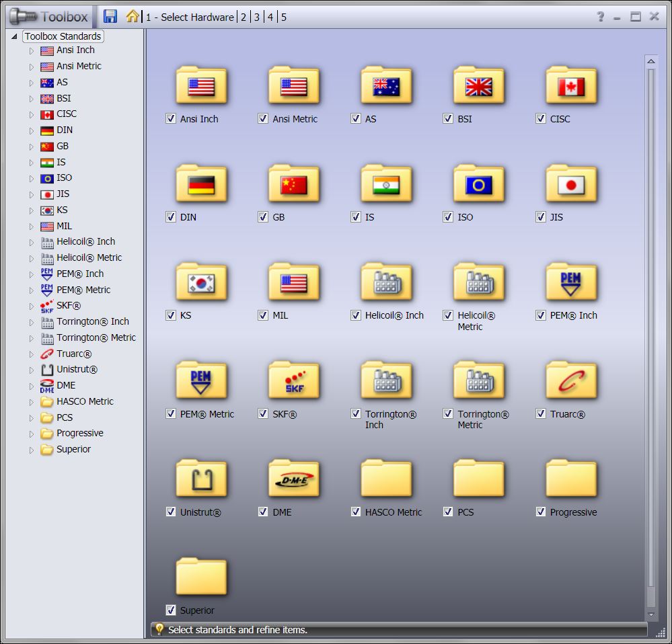This screenshot has width=672, height=644.
Task: Open the Truarc folder icon
Action: coord(571,380)
